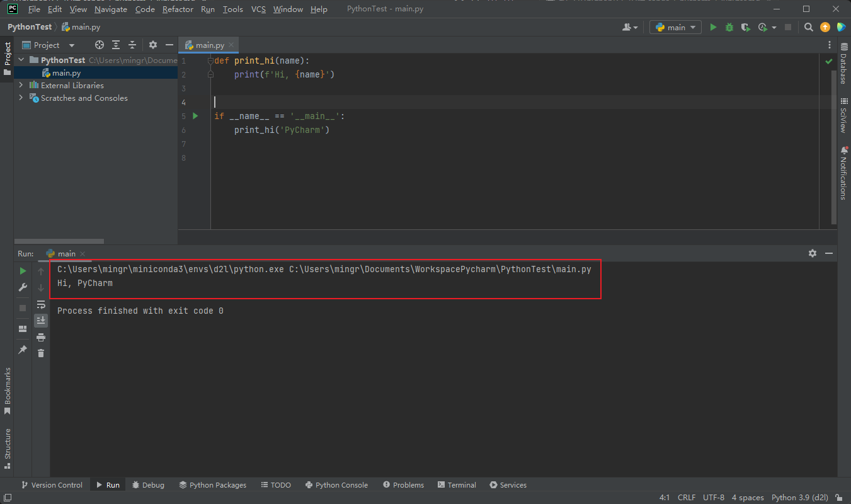Viewport: 851px width, 504px height.
Task: Collapse the PythonTest project folder
Action: (21, 60)
